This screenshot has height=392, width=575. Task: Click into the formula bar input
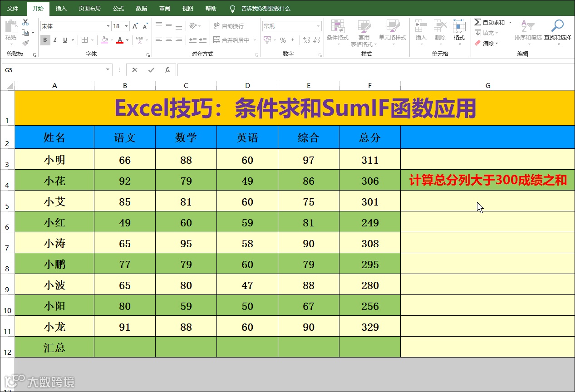(x=376, y=70)
